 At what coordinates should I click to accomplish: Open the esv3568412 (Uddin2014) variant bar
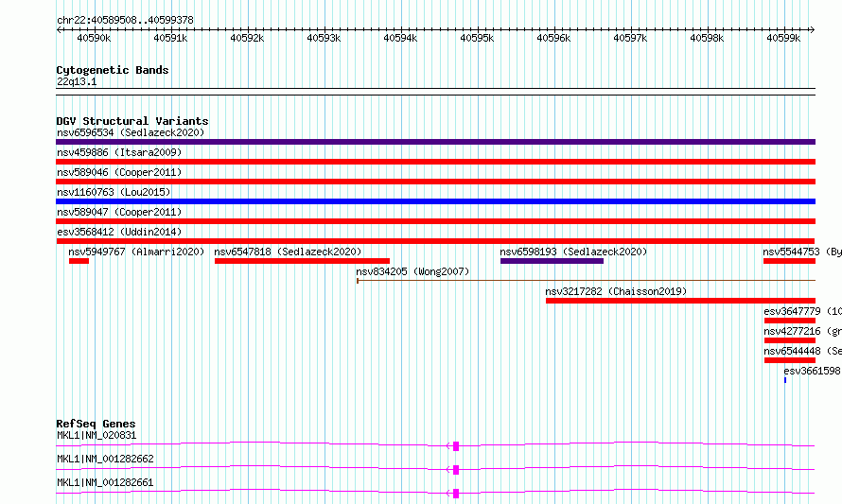click(x=435, y=241)
